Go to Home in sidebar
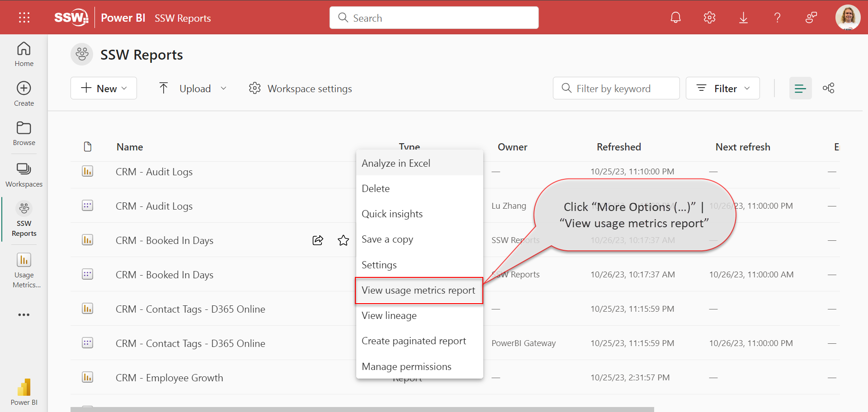The height and width of the screenshot is (412, 868). pyautogui.click(x=24, y=54)
